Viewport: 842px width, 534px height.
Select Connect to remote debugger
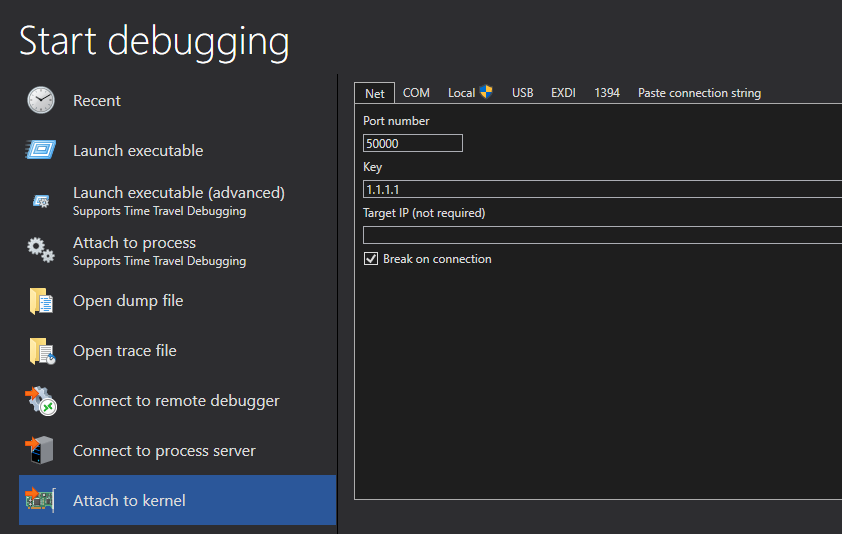click(x=177, y=400)
